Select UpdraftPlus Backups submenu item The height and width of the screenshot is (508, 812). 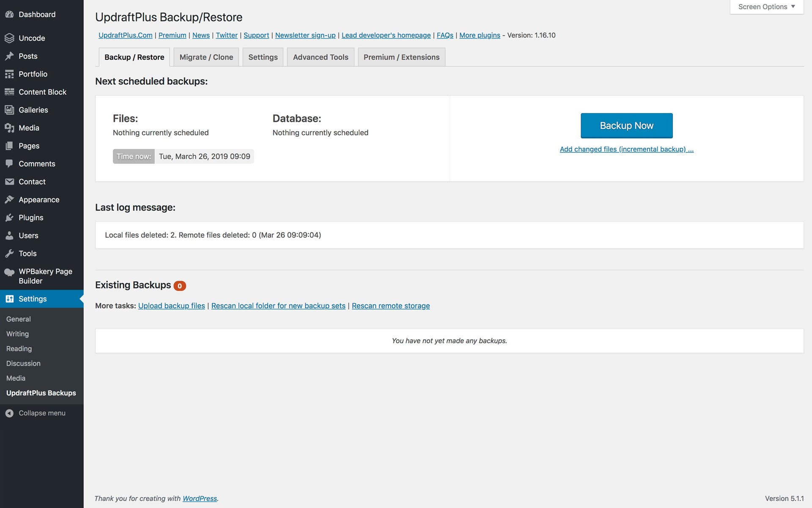41,393
